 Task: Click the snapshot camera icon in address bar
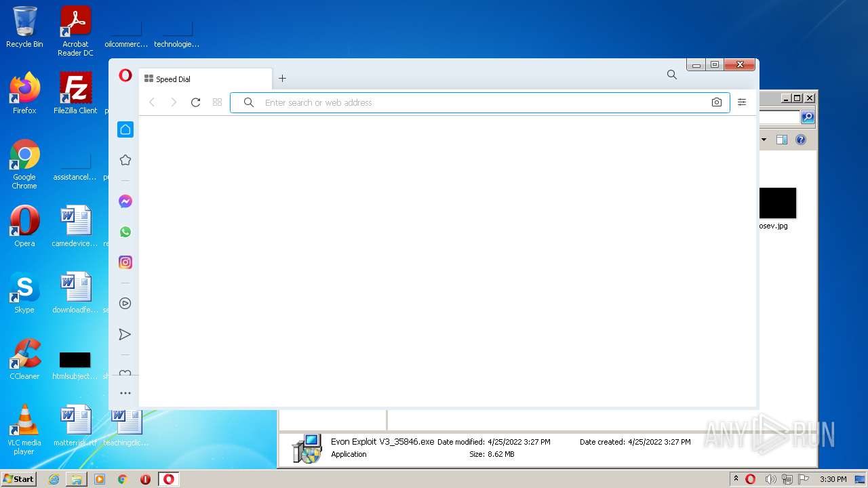[x=716, y=102]
